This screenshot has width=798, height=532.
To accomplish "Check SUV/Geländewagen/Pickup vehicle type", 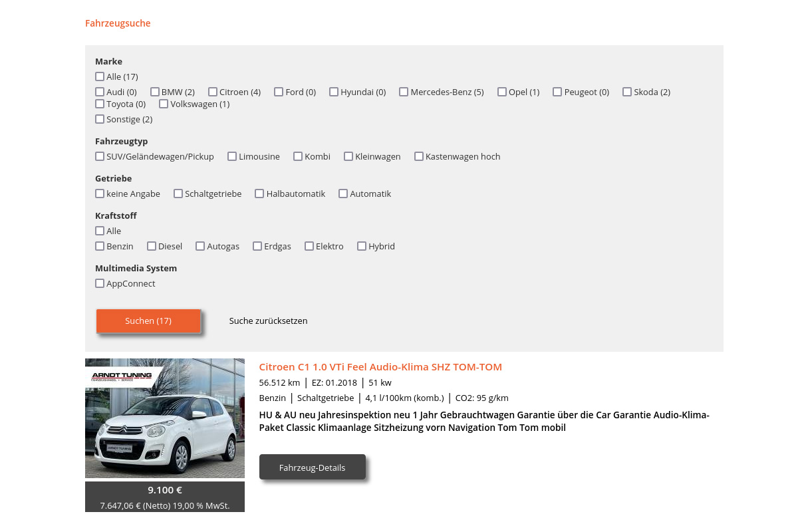I will point(100,156).
